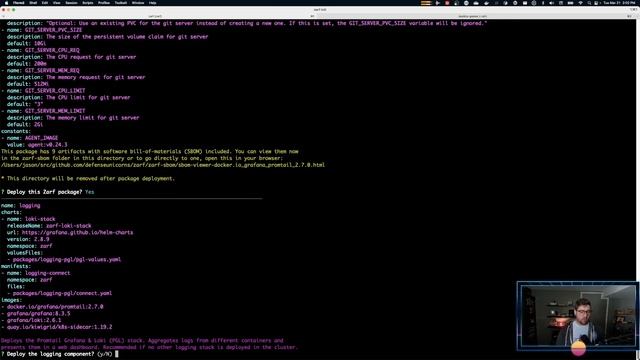Click 'This directory will be removed' notice
Viewport: 640px width, 360px height.
coord(88,178)
